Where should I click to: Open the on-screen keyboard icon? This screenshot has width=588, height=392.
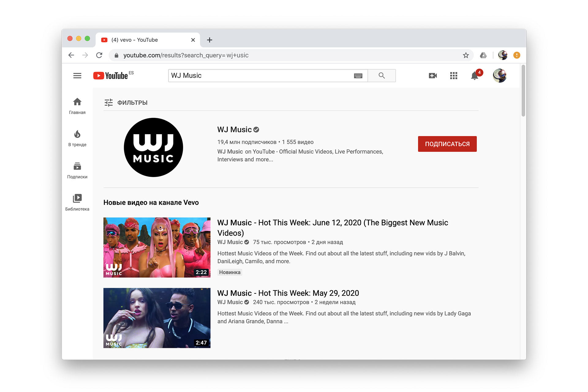[x=358, y=76]
